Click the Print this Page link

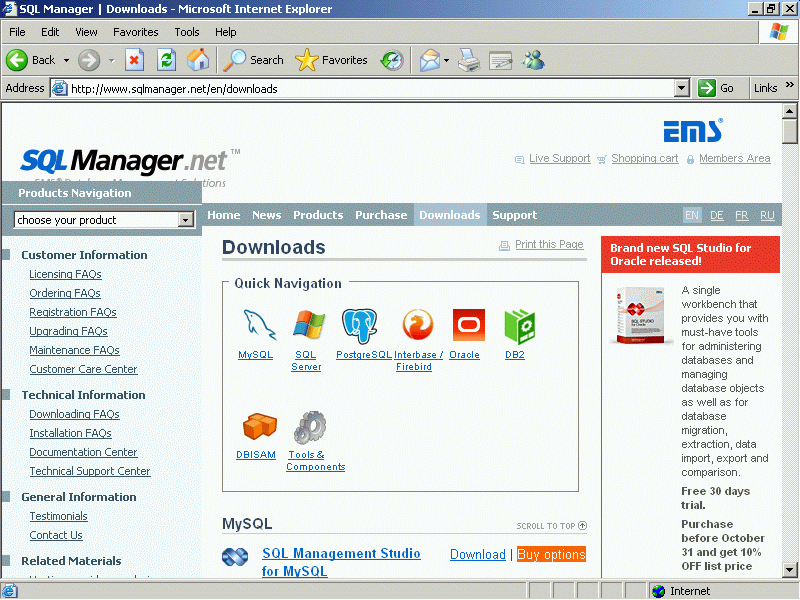point(549,244)
